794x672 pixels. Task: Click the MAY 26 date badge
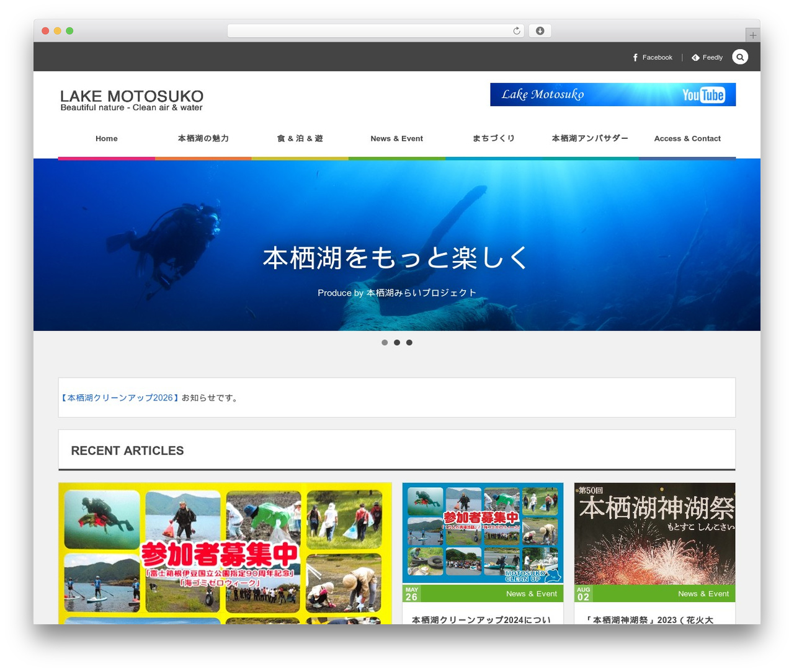pyautogui.click(x=412, y=593)
